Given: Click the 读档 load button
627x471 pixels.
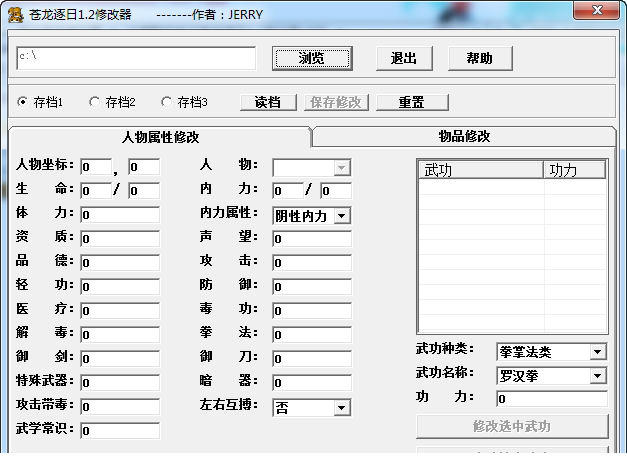Looking at the screenshot, I should click(268, 102).
